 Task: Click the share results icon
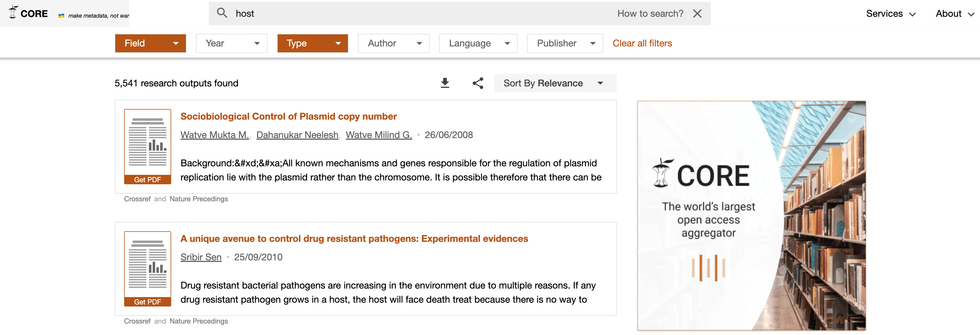coord(478,83)
